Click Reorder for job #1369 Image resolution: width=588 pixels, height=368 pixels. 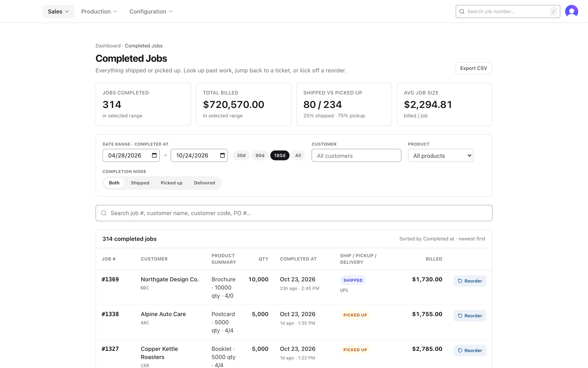pos(470,281)
